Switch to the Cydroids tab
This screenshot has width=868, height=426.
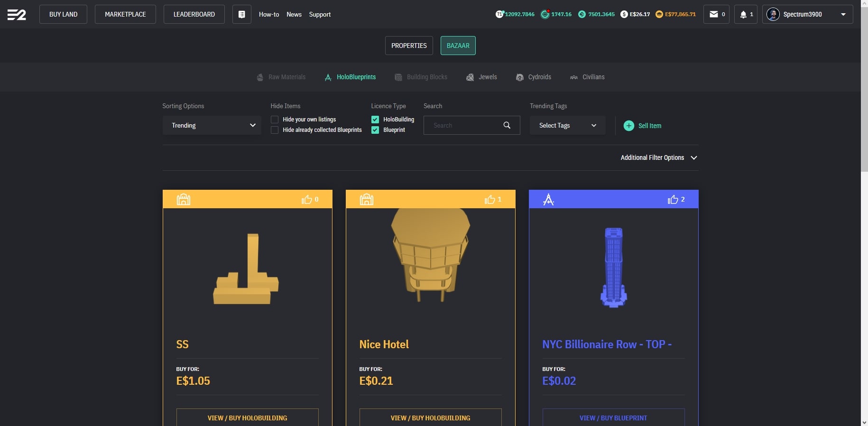(x=534, y=77)
